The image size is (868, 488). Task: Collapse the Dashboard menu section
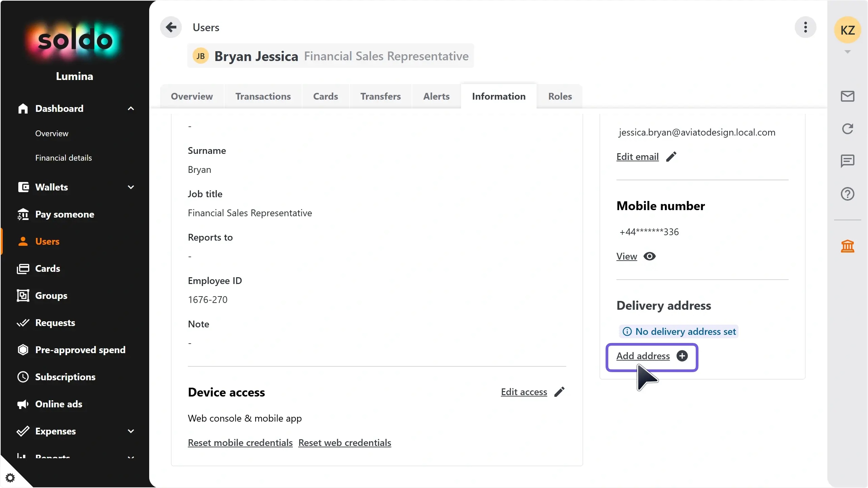[131, 108]
